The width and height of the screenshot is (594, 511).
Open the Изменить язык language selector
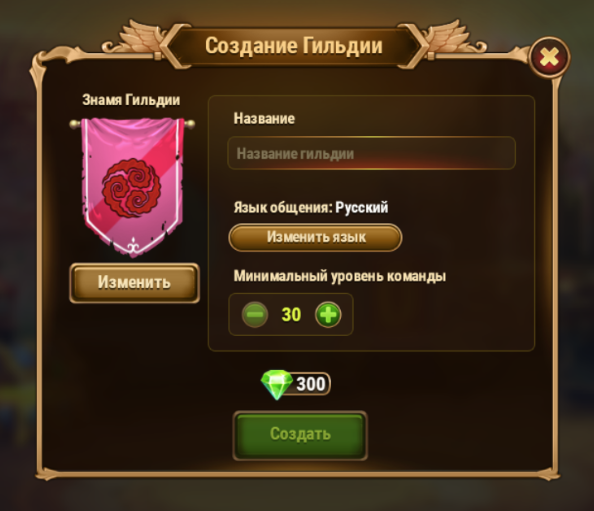point(315,237)
